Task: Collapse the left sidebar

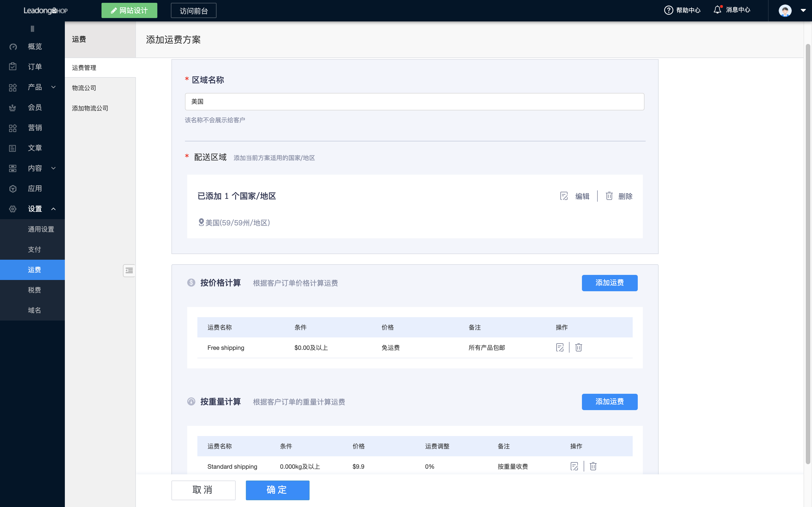Action: pos(32,28)
